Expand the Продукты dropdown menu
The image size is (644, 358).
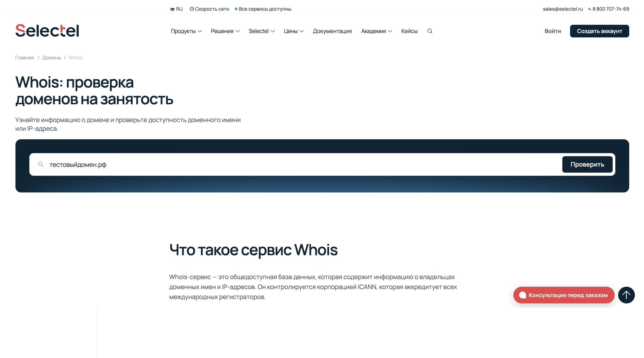pyautogui.click(x=186, y=31)
